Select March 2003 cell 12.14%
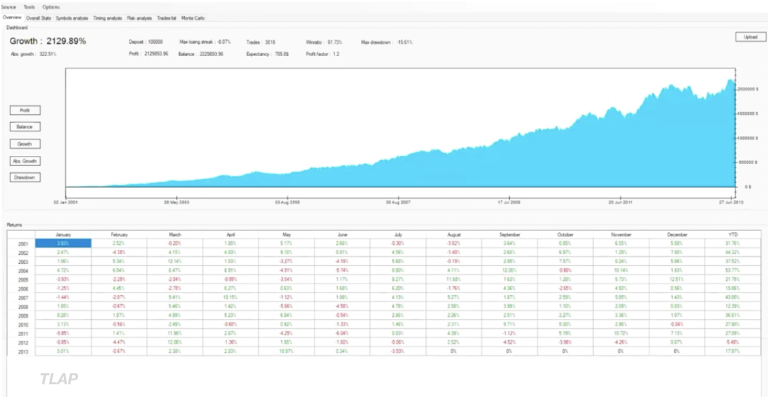 (x=175, y=261)
